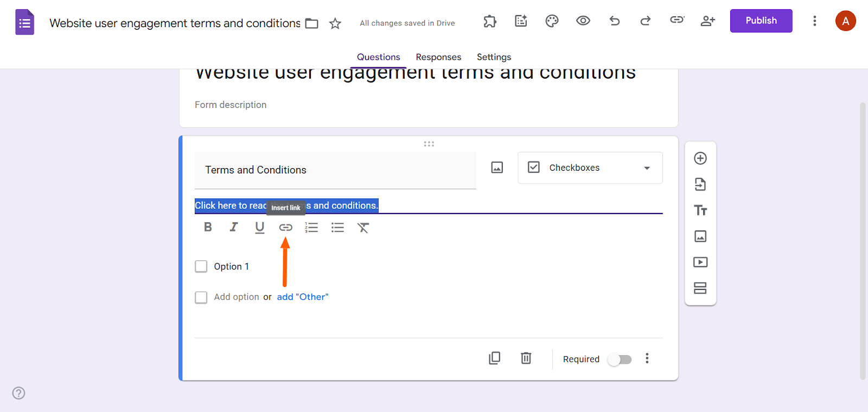Viewport: 868px width, 412px height.
Task: Click Add option text
Action: point(237,297)
